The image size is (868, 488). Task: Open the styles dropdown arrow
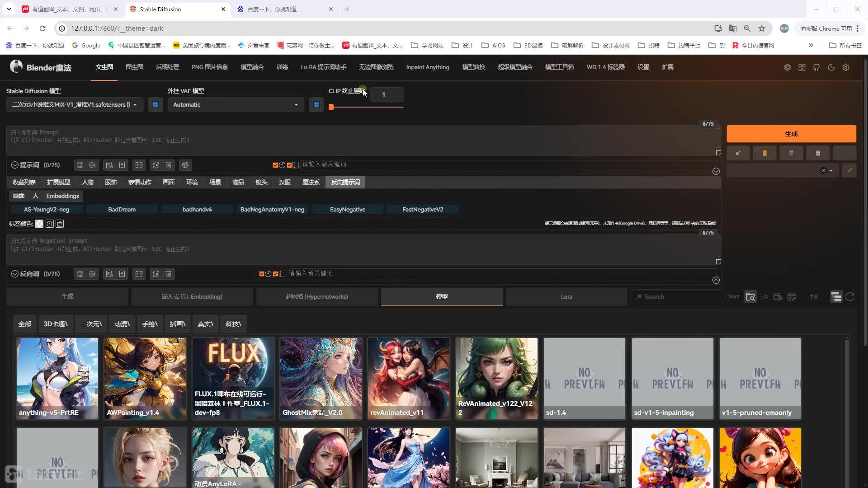pos(831,171)
